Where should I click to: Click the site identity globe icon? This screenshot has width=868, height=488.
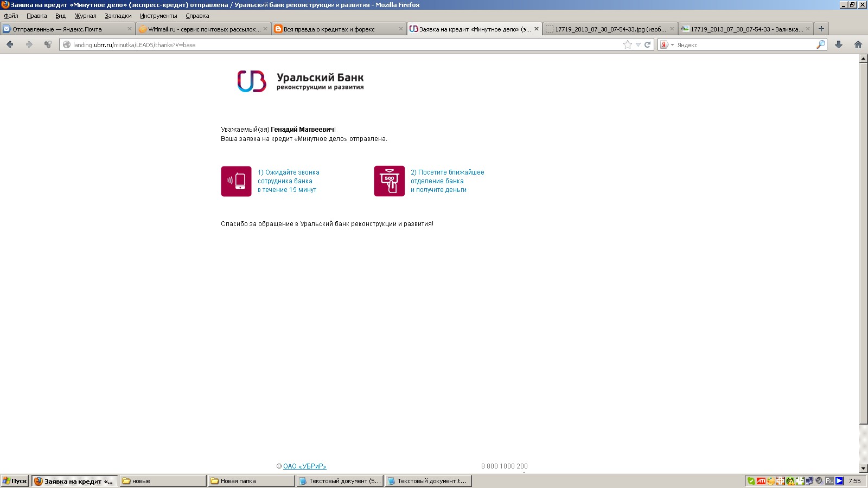(67, 45)
